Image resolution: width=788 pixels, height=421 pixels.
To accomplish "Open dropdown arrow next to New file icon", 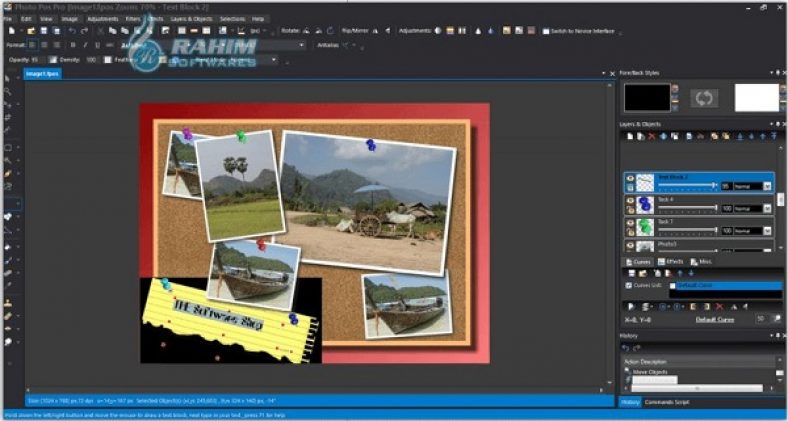I will tap(22, 31).
